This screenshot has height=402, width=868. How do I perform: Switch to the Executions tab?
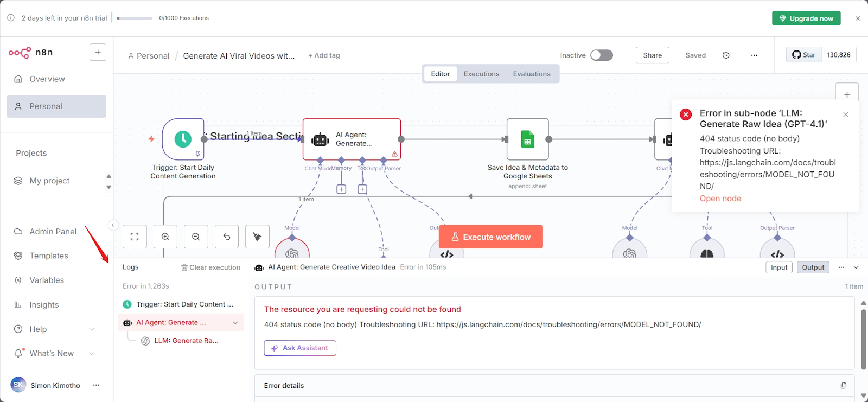[x=481, y=74]
